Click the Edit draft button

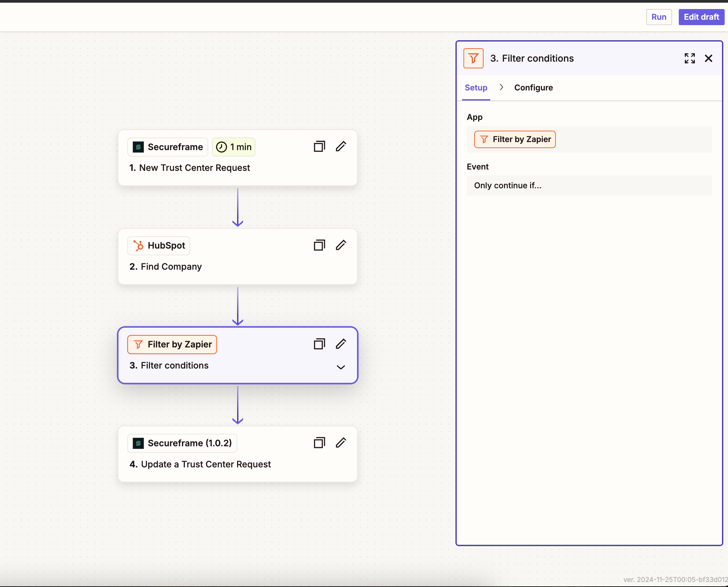coord(701,17)
